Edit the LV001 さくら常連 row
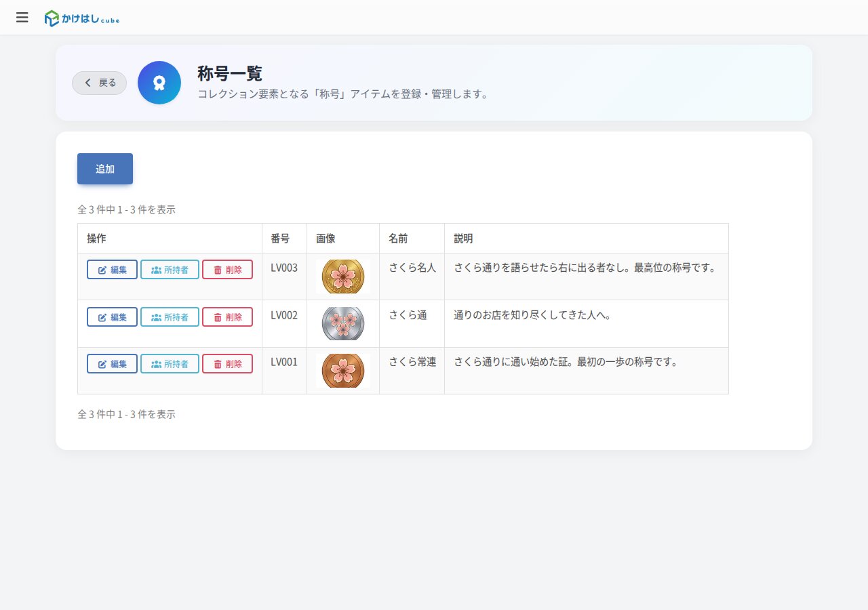Viewport: 868px width, 610px height. 112,363
